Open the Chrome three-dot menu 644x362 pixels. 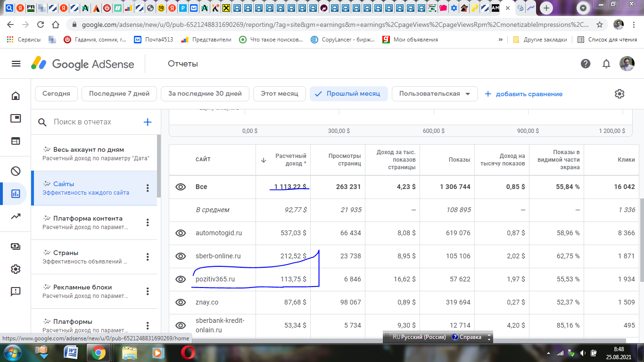pyautogui.click(x=635, y=25)
